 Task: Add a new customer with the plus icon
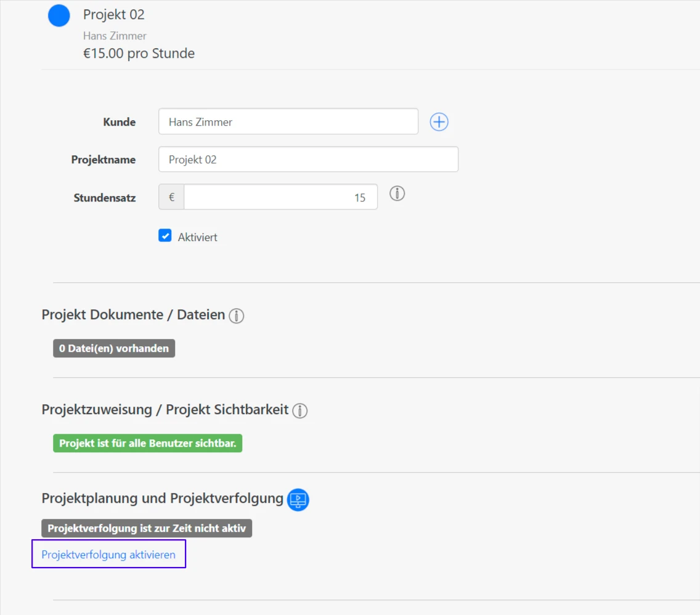tap(439, 122)
